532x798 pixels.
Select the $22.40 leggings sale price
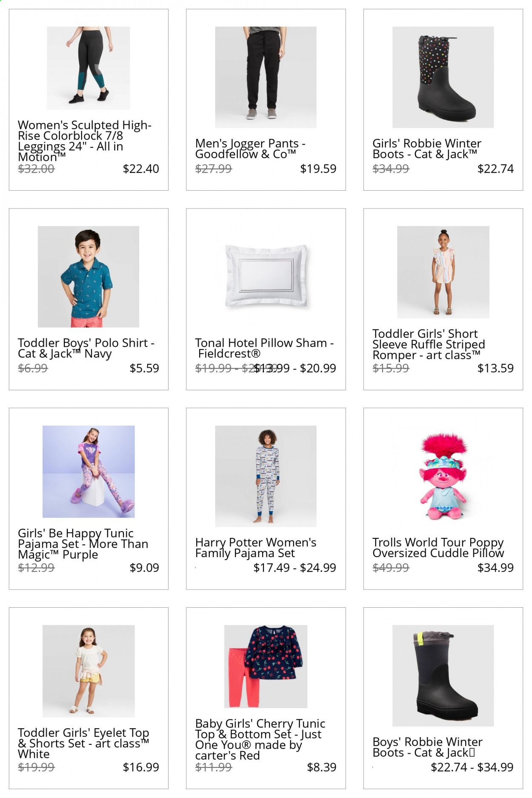click(141, 169)
